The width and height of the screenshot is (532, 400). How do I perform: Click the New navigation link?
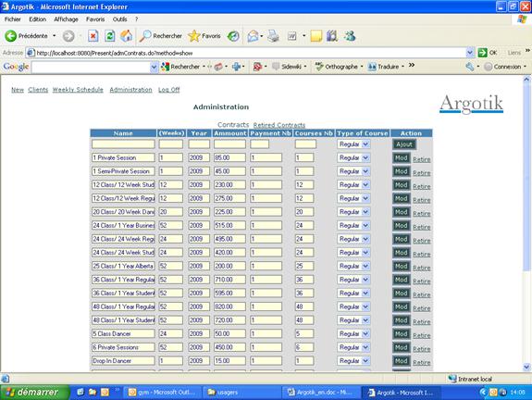click(18, 90)
